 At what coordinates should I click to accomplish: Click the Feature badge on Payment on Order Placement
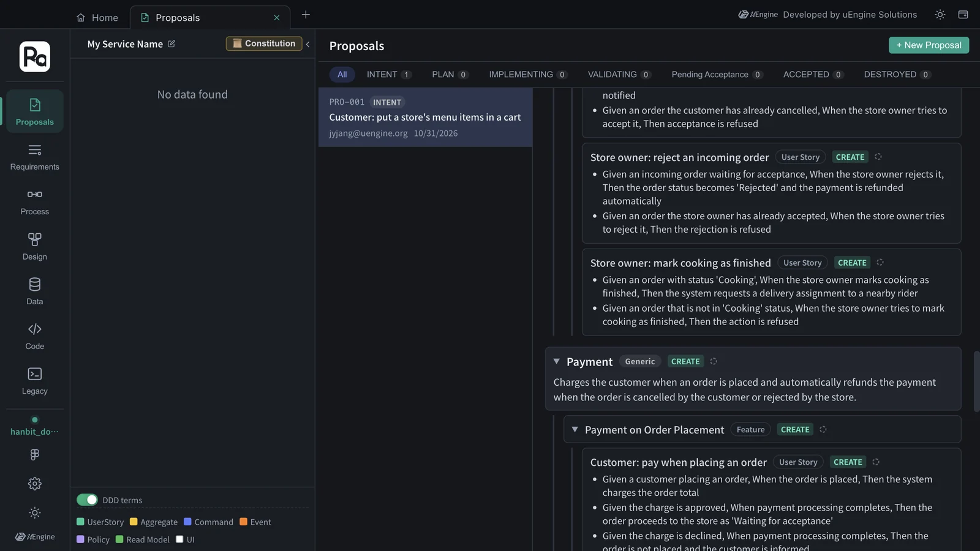click(750, 430)
